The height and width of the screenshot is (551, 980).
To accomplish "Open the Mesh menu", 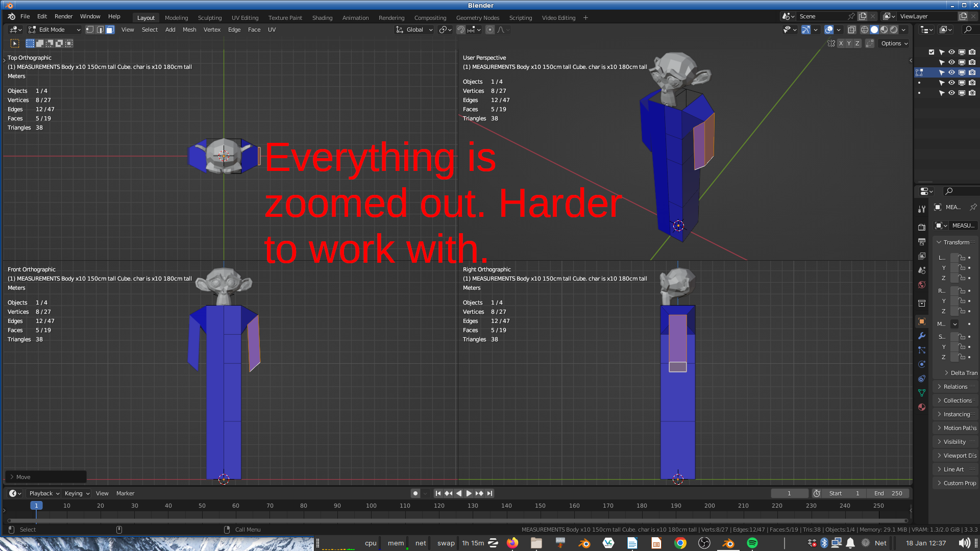I will (189, 30).
